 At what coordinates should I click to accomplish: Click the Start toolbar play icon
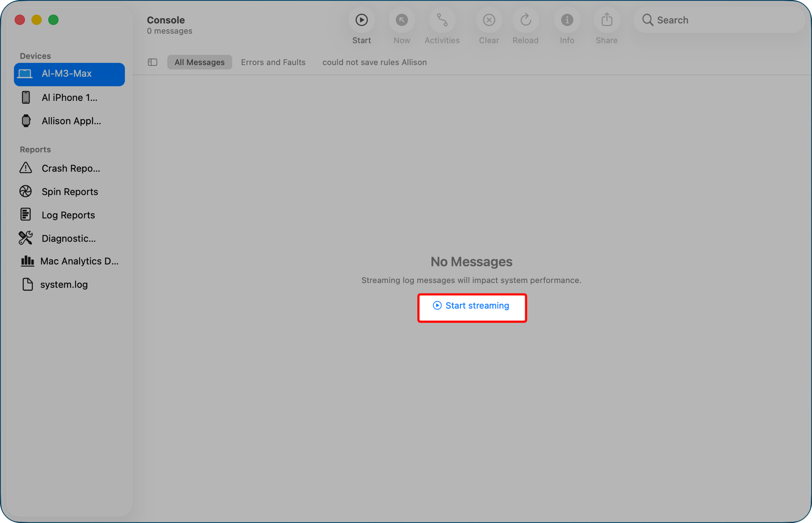click(361, 20)
